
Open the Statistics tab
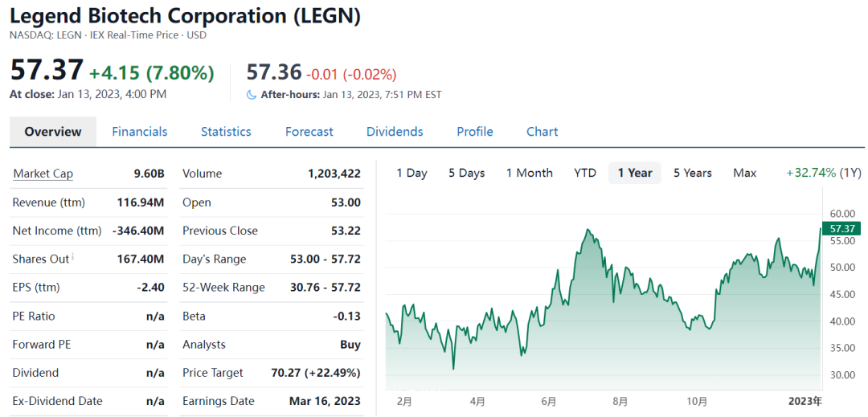click(226, 132)
